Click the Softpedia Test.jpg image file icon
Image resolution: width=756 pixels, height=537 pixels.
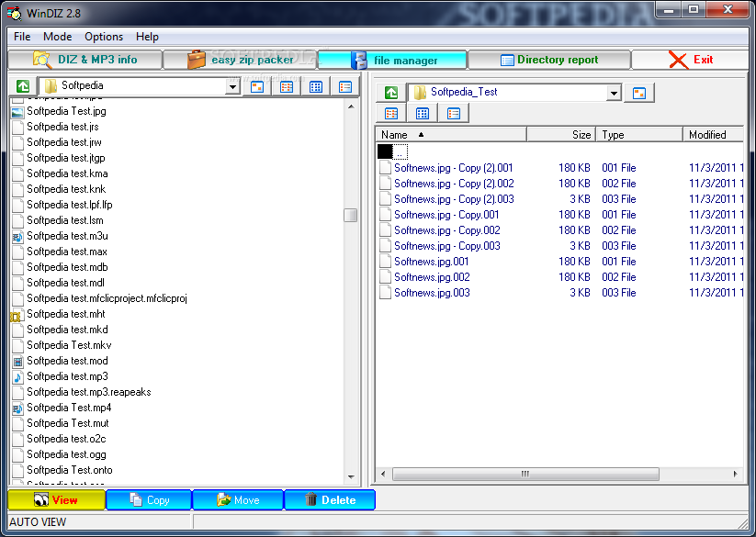(x=17, y=112)
